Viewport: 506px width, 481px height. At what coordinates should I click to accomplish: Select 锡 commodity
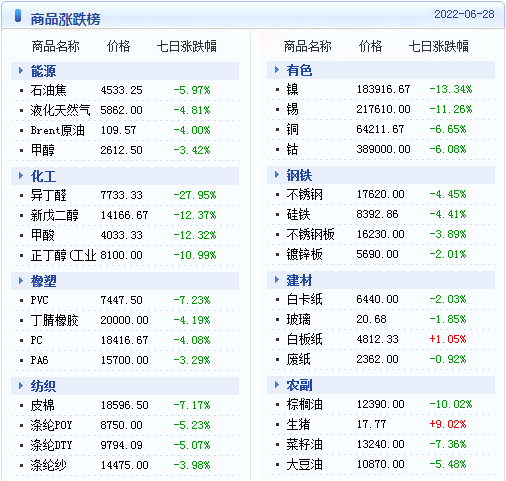293,109
